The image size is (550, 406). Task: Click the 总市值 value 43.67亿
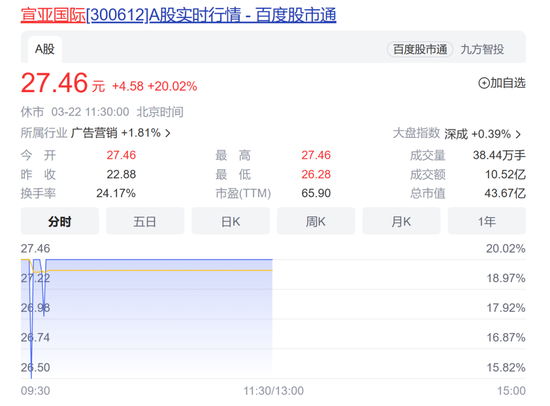505,193
